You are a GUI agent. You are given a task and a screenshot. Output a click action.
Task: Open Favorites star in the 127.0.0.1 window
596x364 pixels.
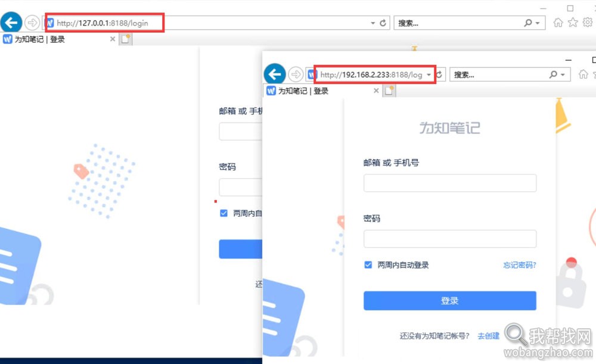(573, 23)
